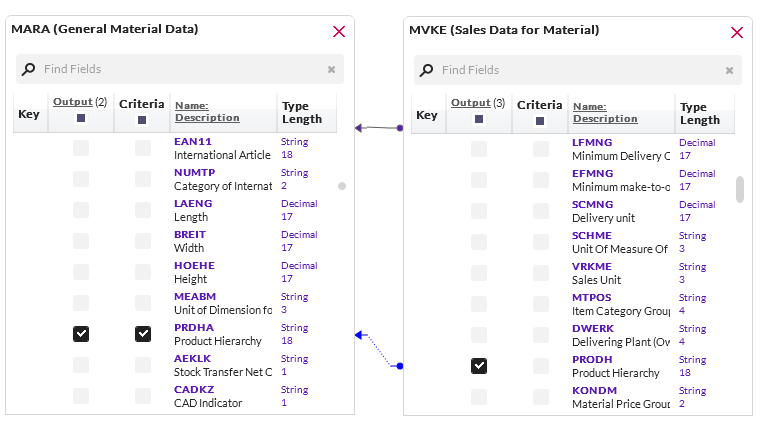Uncheck the PRDHA output checkbox
766x422 pixels.
tap(81, 334)
